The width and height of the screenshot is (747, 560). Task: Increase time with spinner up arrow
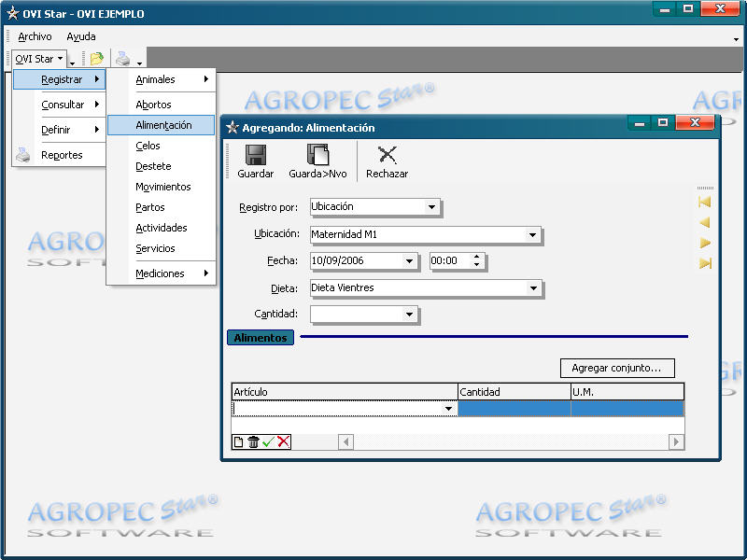point(476,258)
